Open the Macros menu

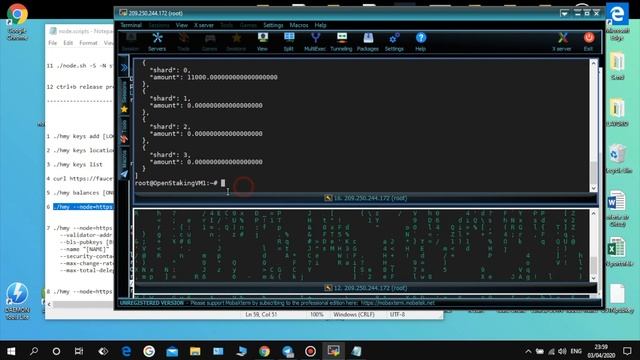pos(299,25)
